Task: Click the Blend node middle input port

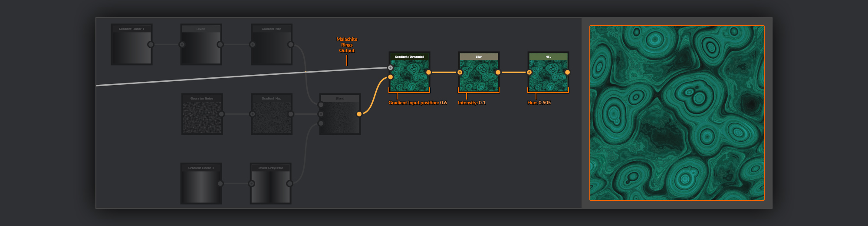Action: (321, 114)
